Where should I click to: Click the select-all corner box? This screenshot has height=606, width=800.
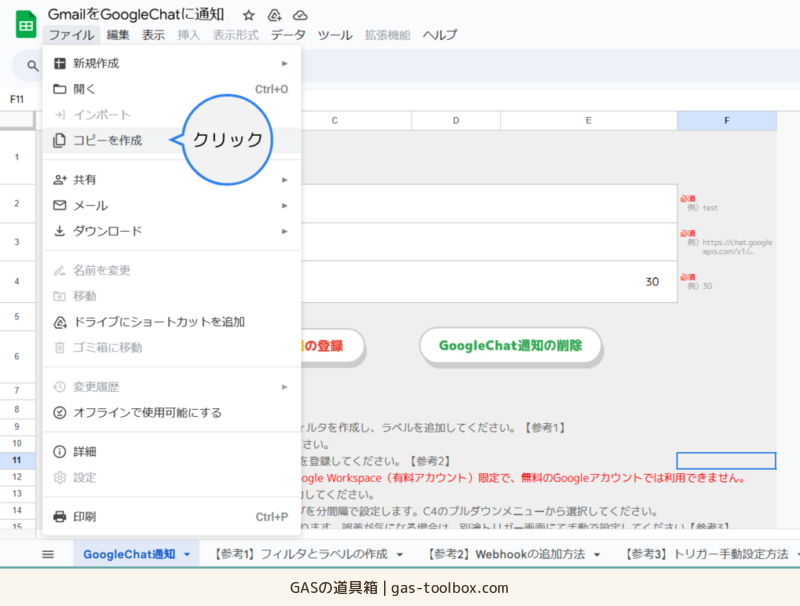tap(17, 120)
